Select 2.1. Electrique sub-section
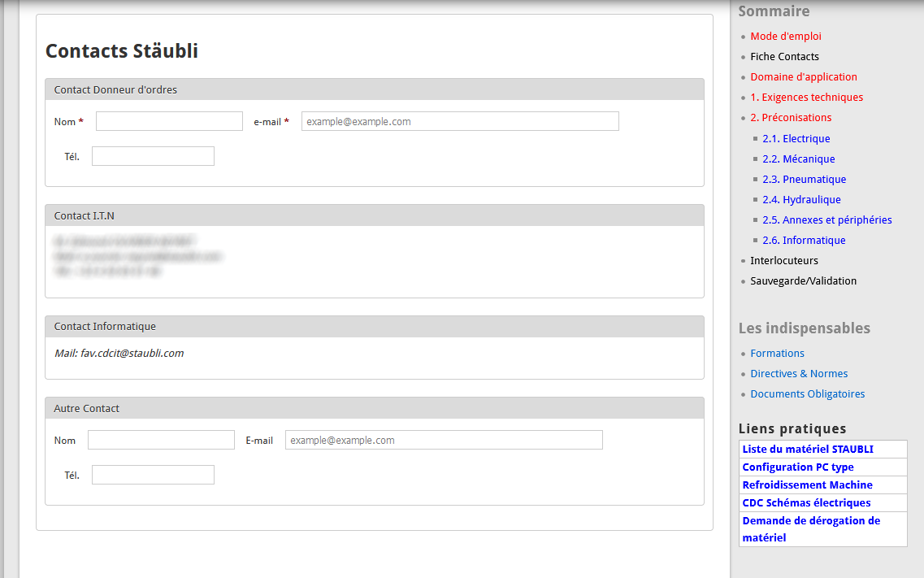The height and width of the screenshot is (578, 924). 796,139
